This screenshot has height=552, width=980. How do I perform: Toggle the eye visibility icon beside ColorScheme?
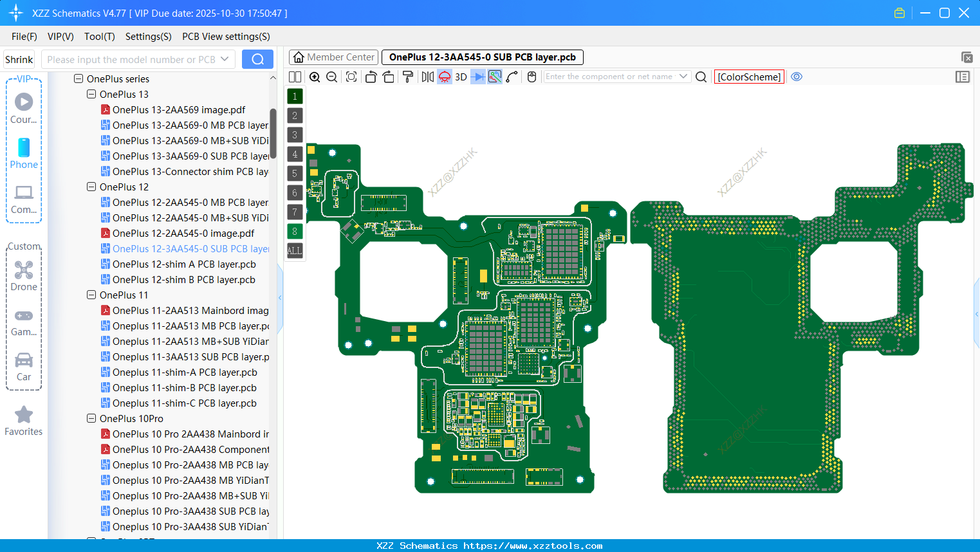tap(797, 77)
